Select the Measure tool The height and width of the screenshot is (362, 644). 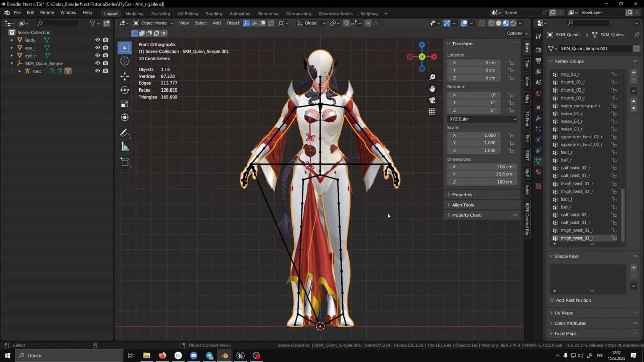click(x=125, y=147)
